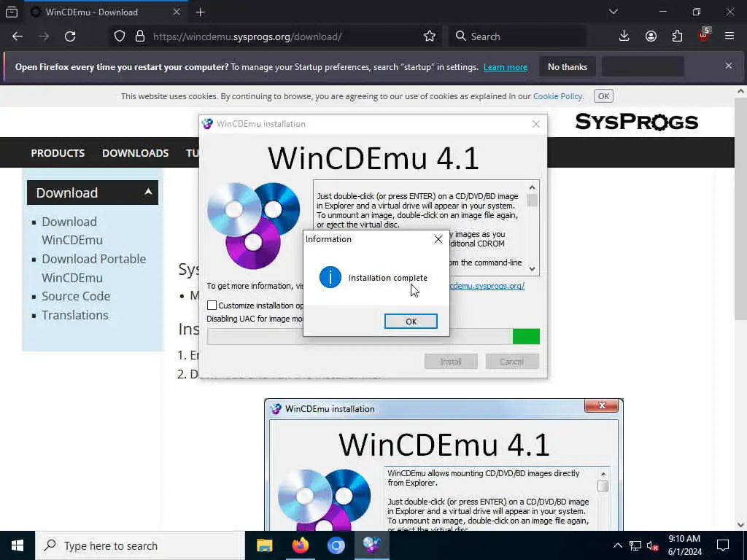Open the extensions puzzle icon
This screenshot has width=747, height=560.
click(678, 36)
